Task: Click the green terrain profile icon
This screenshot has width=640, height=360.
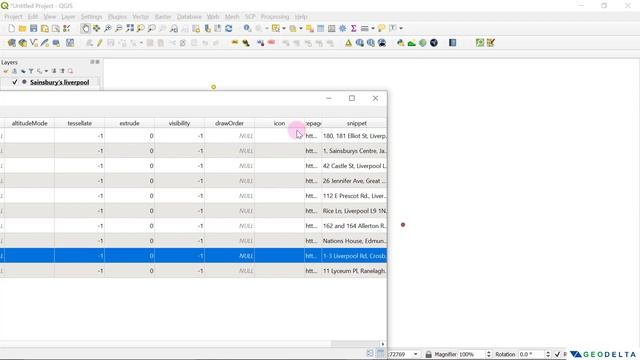Action: pos(411,43)
